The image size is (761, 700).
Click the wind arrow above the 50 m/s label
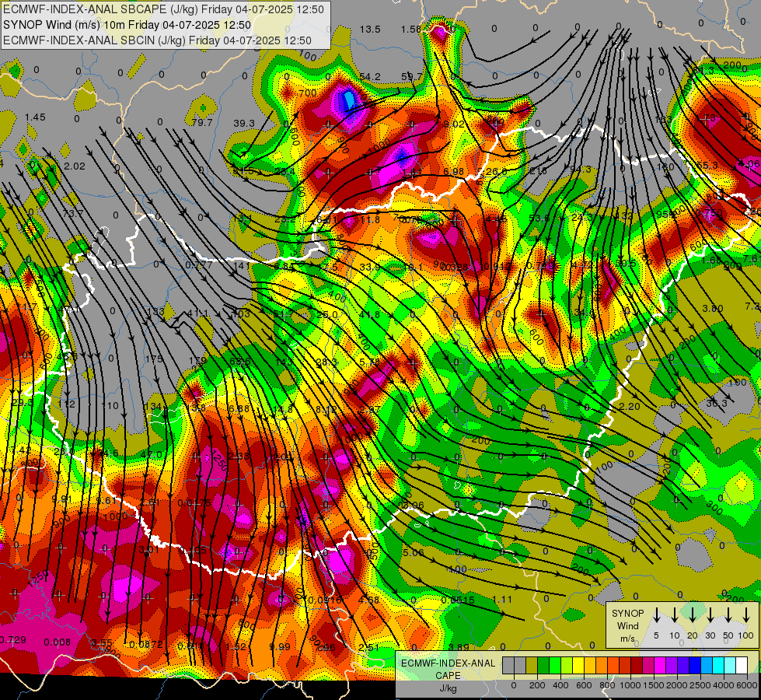[x=728, y=615]
